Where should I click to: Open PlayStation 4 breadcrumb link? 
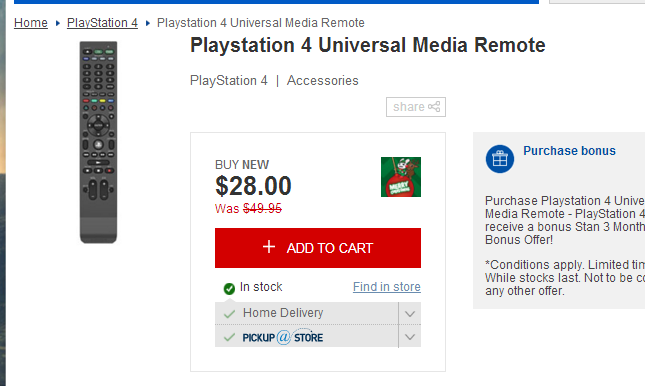click(102, 23)
